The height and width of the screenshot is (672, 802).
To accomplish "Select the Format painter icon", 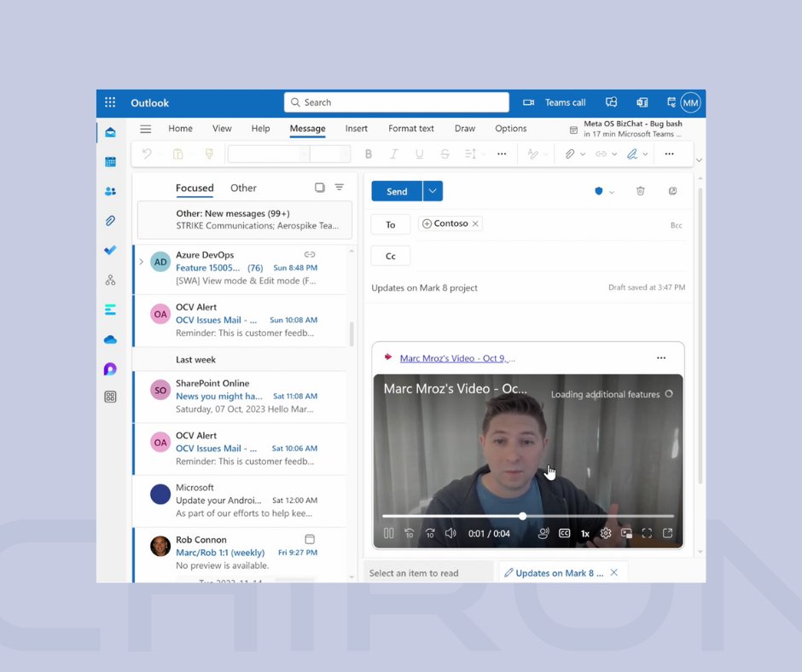I will click(x=209, y=154).
